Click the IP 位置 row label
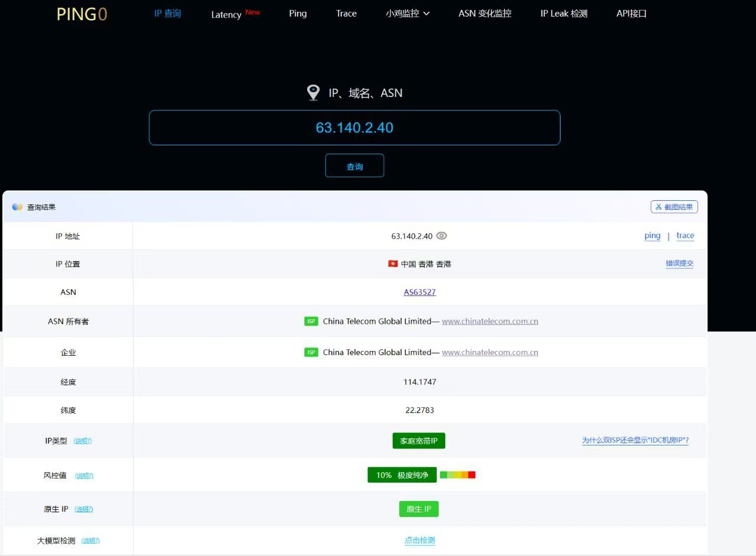Image resolution: width=756 pixels, height=556 pixels. (68, 264)
